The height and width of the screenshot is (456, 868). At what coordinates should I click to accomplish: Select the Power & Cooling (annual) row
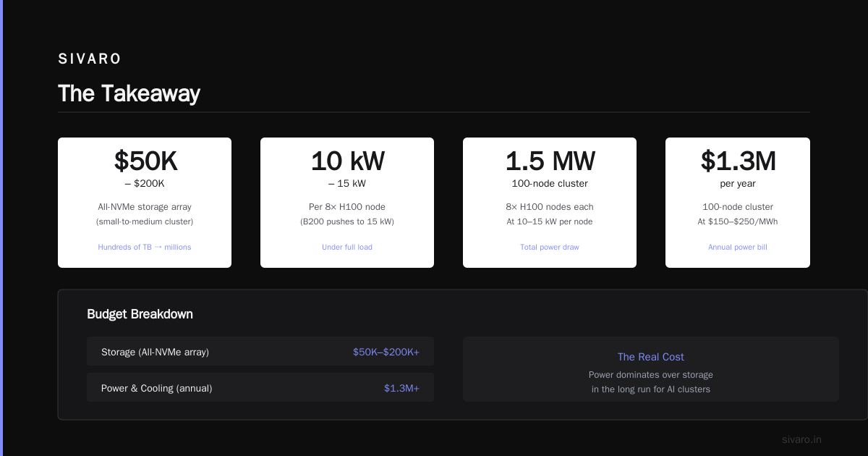[x=260, y=387]
